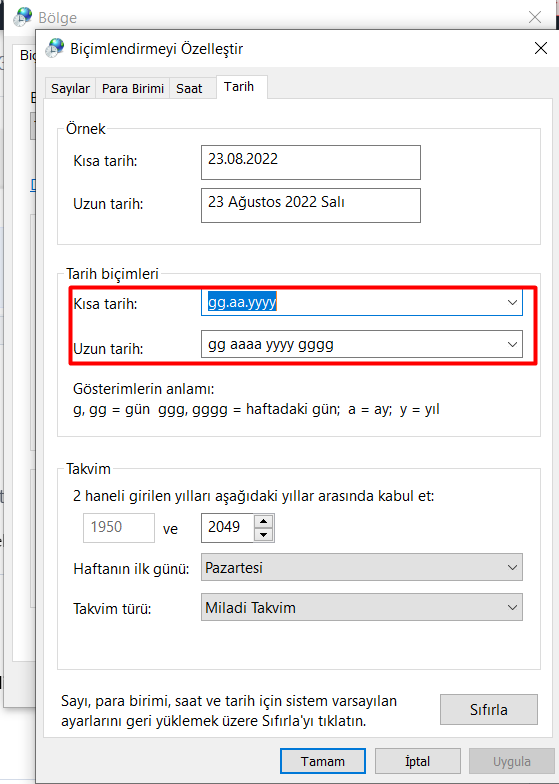The image size is (559, 784).
Task: Click the Sıfırla reset button
Action: [488, 710]
